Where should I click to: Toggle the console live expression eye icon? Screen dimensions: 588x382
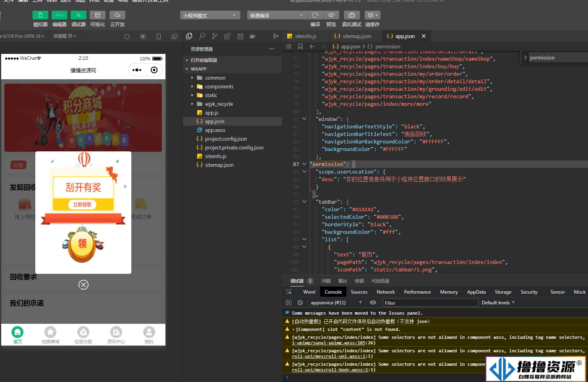[x=373, y=303]
